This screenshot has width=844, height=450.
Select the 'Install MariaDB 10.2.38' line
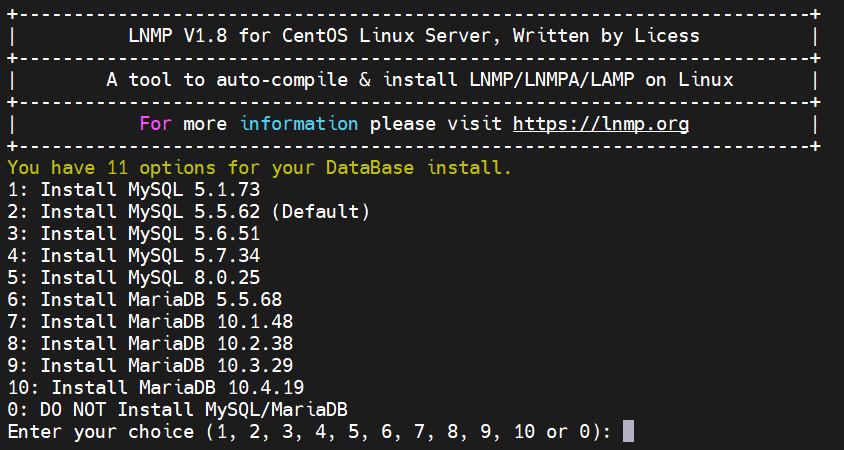coord(150,344)
